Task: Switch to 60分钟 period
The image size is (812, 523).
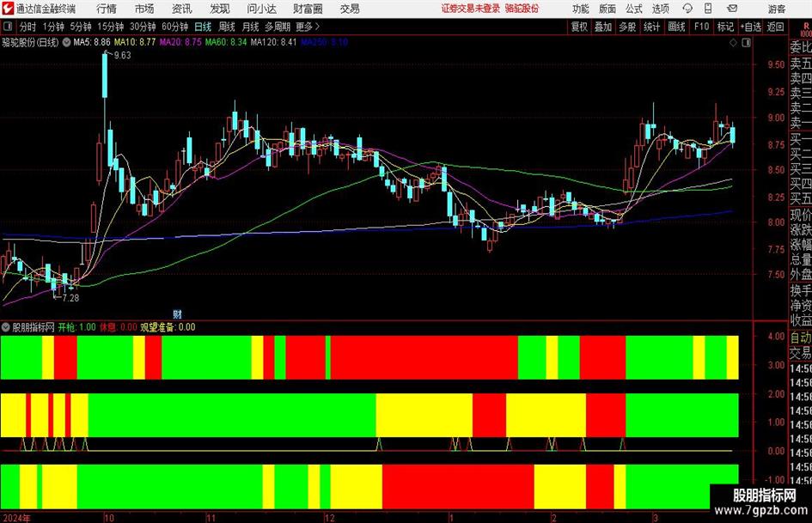Action: (175, 27)
